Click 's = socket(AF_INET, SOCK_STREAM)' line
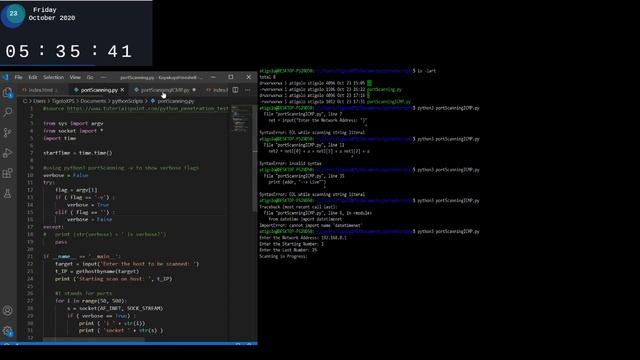The image size is (640, 360). (x=115, y=308)
